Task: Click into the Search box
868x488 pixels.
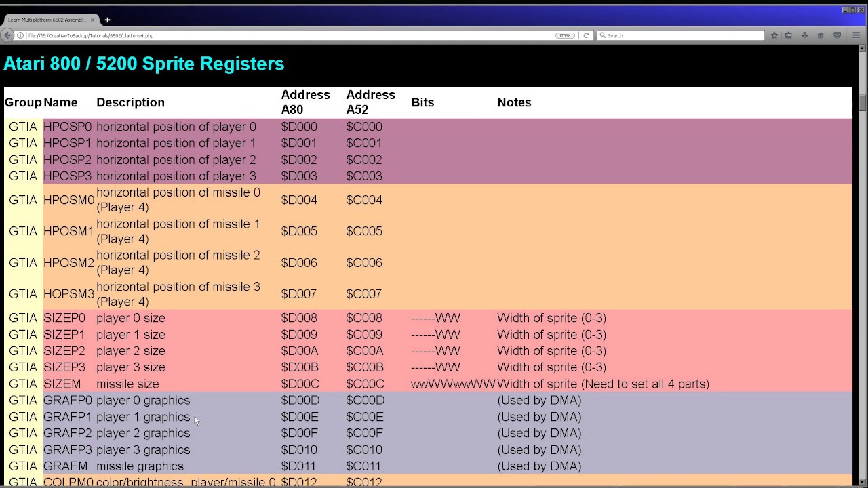Action: [682, 35]
